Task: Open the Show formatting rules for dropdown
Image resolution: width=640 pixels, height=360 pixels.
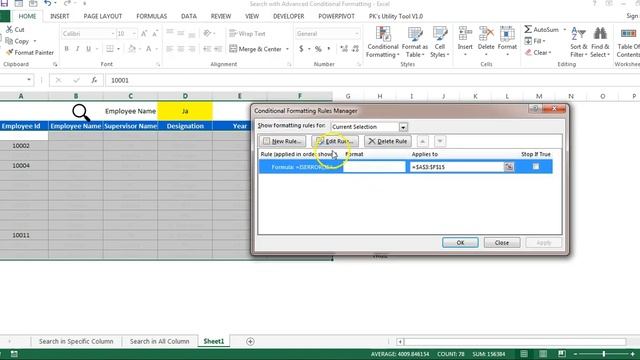Action: pos(403,127)
